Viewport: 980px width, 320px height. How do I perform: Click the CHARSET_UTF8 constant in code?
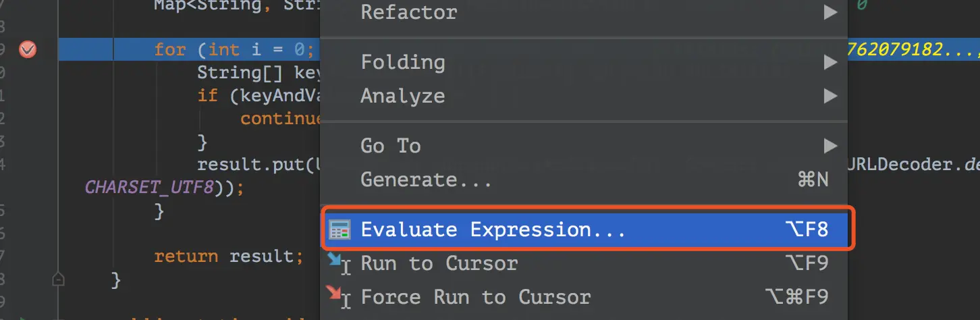click(x=148, y=187)
